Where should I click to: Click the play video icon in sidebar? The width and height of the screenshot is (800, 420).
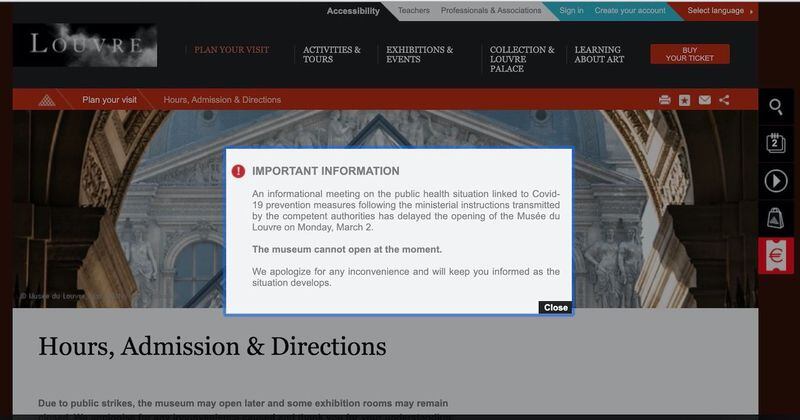776,181
